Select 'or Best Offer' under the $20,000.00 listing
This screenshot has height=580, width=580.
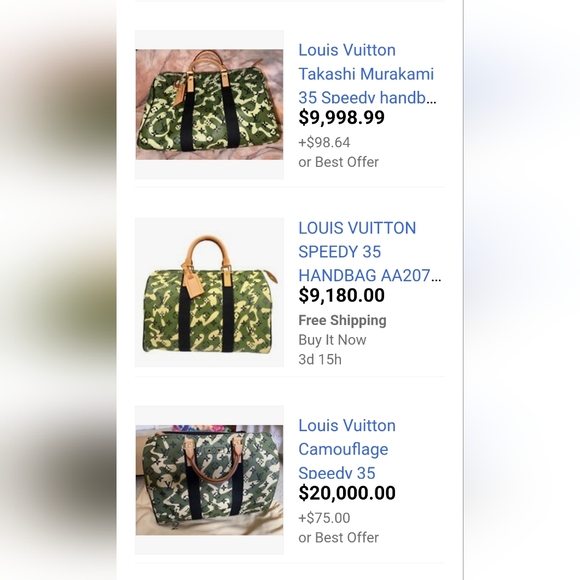click(x=338, y=537)
